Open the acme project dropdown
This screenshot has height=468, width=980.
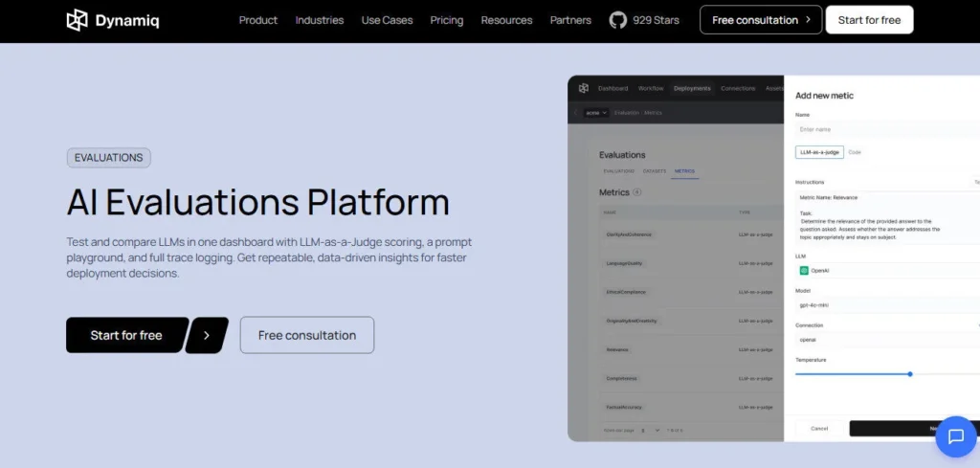[596, 113]
